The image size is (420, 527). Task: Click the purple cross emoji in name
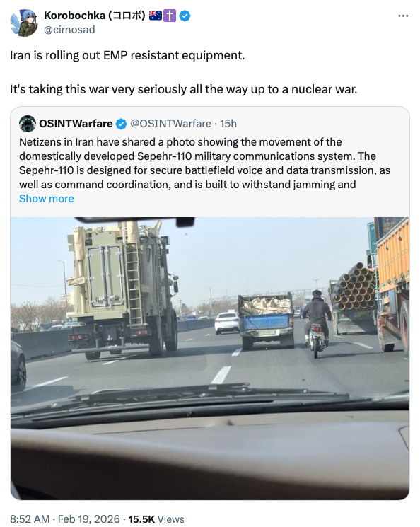[170, 16]
